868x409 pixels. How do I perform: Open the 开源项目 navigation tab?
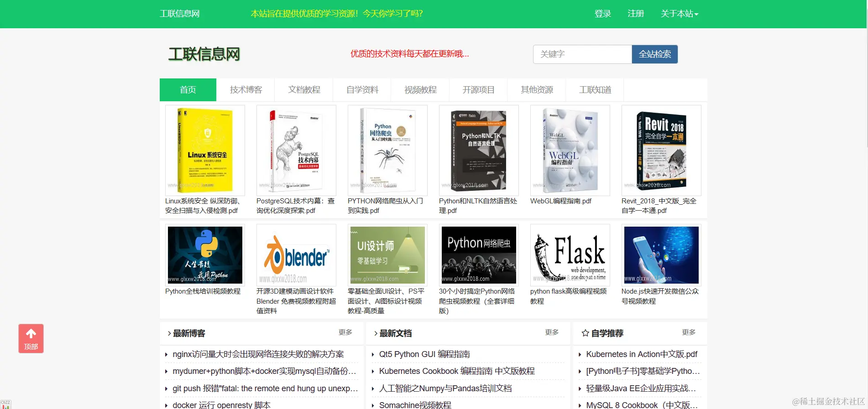[479, 90]
